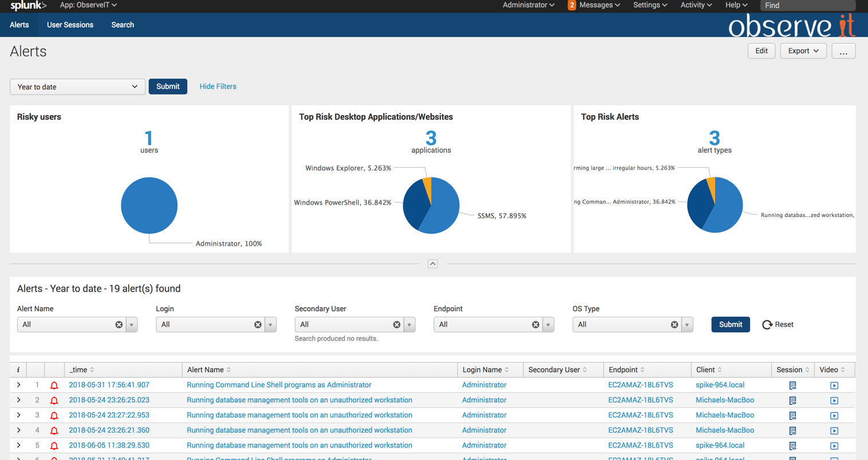Viewport: 868px width, 460px height.
Task: Play video for alert row 4
Action: (834, 431)
